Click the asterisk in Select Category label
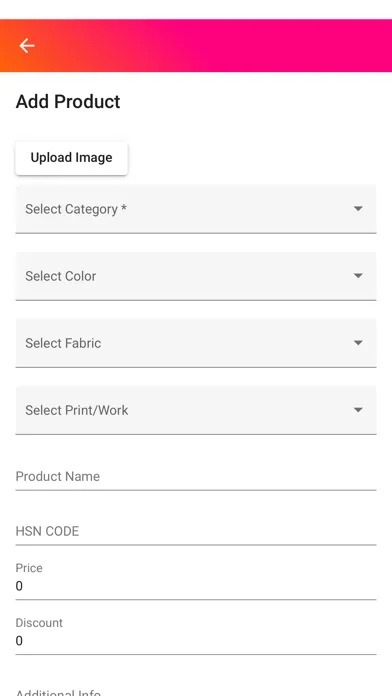The image size is (392, 696). coord(124,207)
